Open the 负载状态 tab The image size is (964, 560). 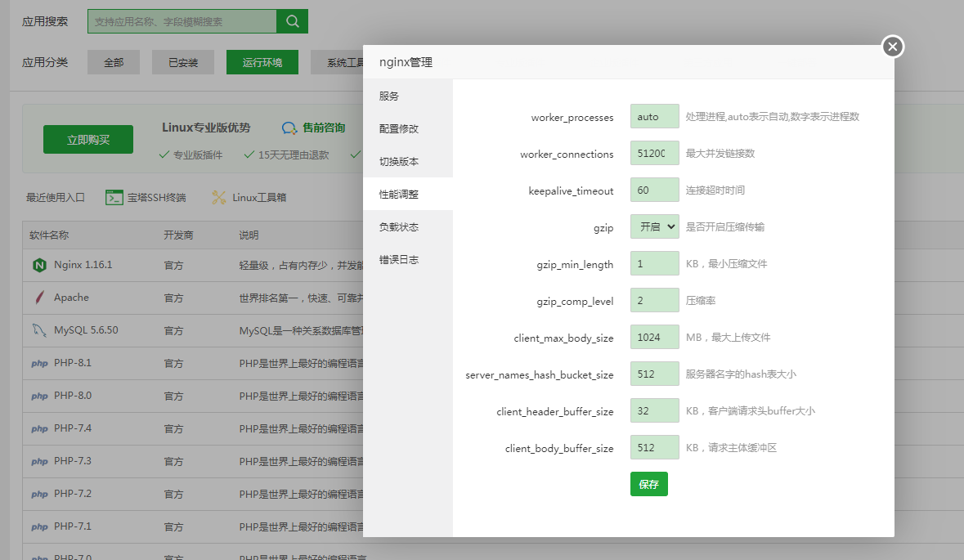(x=408, y=226)
